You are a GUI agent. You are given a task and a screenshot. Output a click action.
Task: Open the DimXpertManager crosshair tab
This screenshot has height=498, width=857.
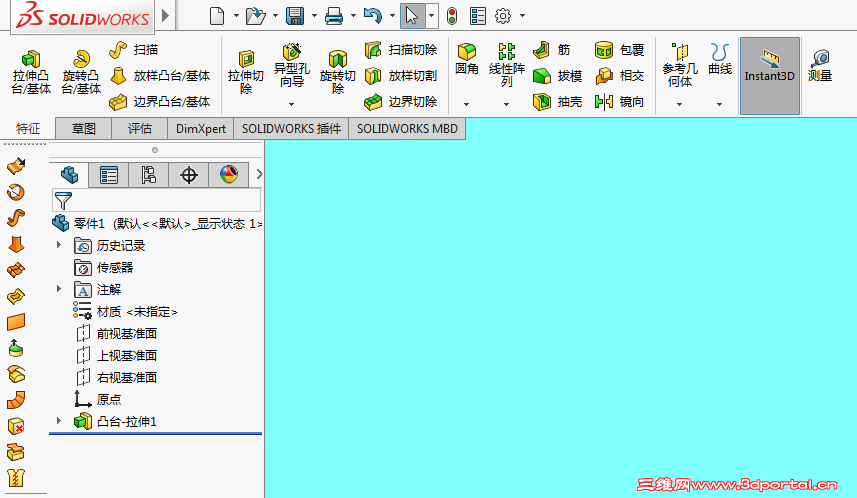point(189,175)
